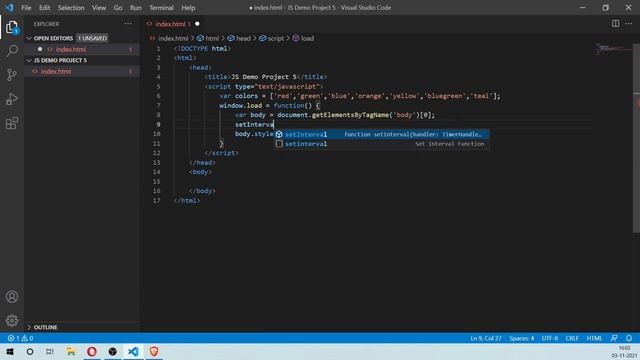
Task: Change the UTF-8 encoding setting
Action: click(550, 338)
